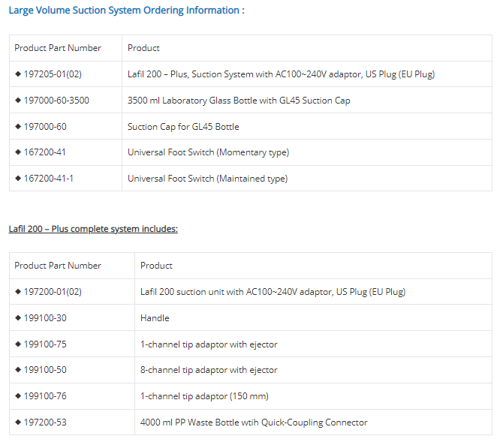Click part number 199100-75
Image resolution: width=500 pixels, height=448 pixels.
click(45, 344)
